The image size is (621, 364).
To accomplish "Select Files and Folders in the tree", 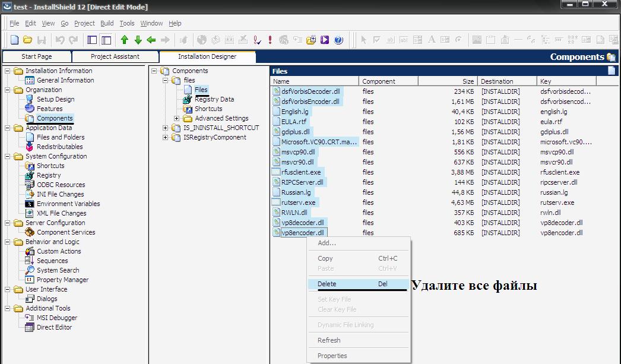I will [x=61, y=137].
